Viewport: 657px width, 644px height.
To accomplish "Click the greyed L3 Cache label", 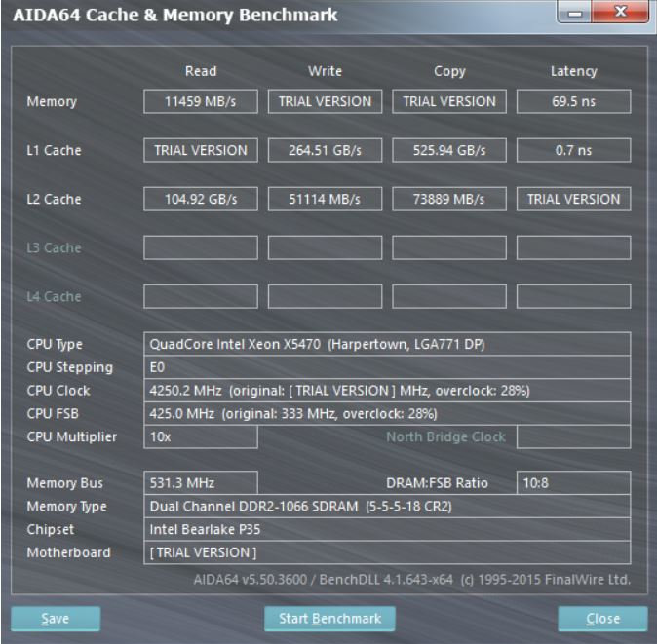I will (54, 247).
